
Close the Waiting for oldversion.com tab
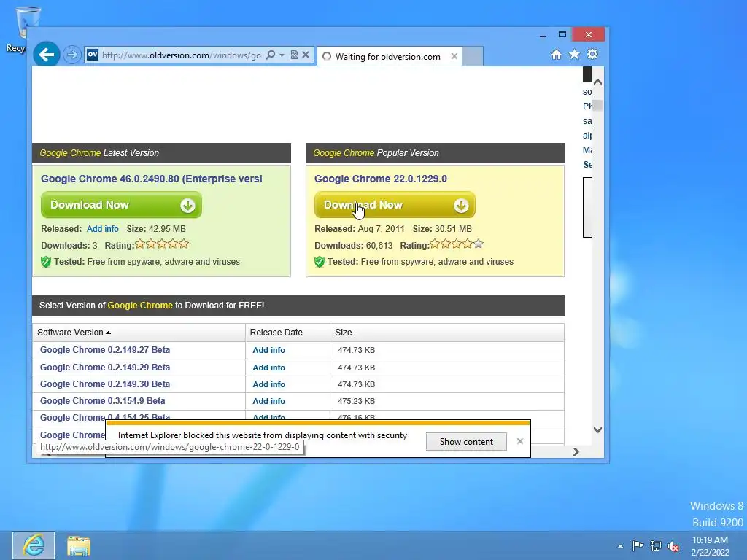(454, 56)
